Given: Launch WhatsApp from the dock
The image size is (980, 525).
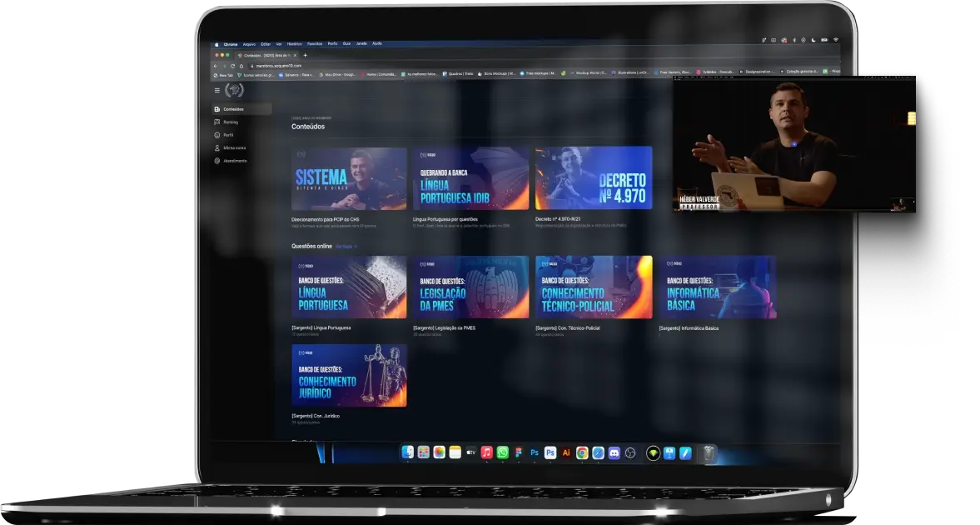Looking at the screenshot, I should point(502,452).
